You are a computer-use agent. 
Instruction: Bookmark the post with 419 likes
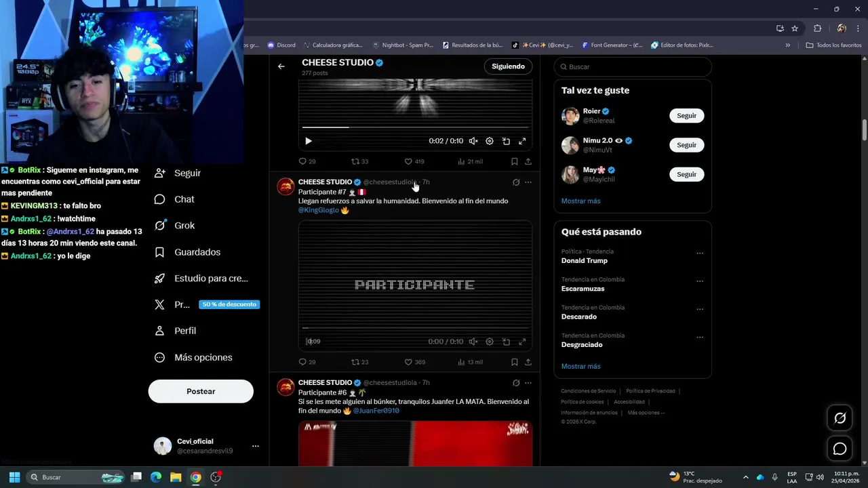click(x=514, y=161)
